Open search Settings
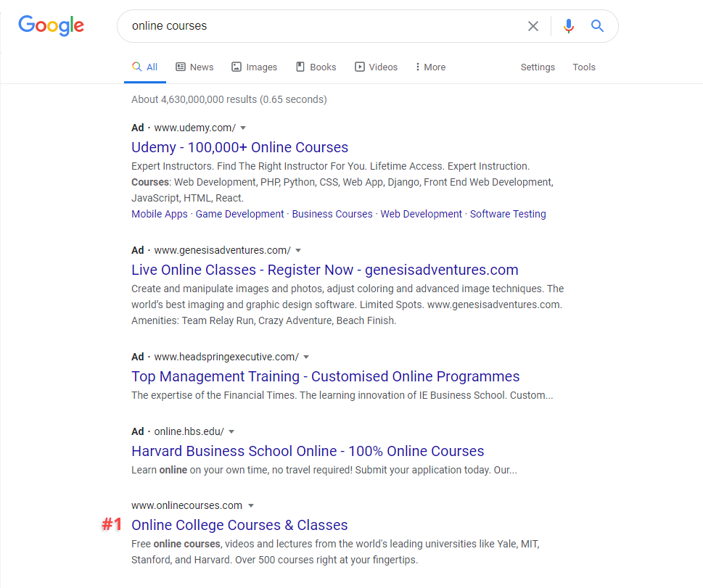Image resolution: width=703 pixels, height=588 pixels. tap(538, 67)
